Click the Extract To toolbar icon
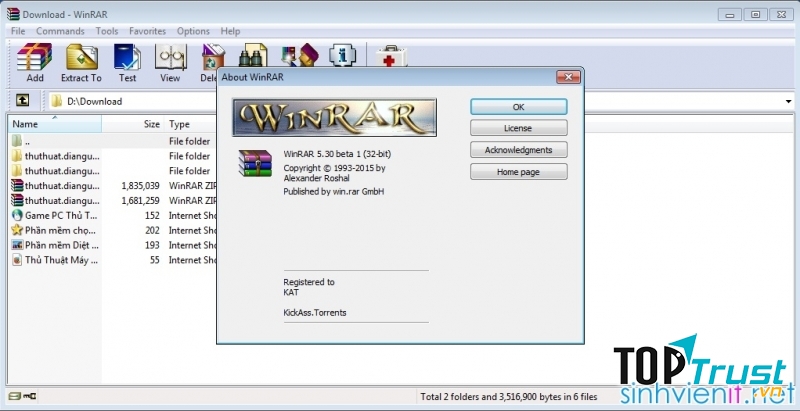This screenshot has height=411, width=800. (82, 57)
